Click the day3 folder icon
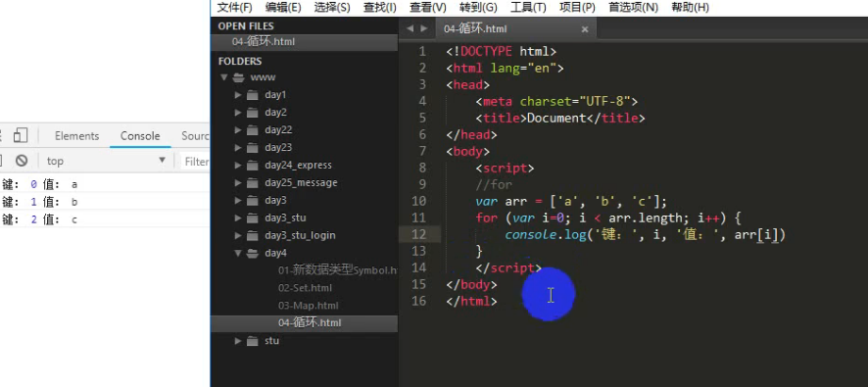The height and width of the screenshot is (387, 868). coord(253,201)
